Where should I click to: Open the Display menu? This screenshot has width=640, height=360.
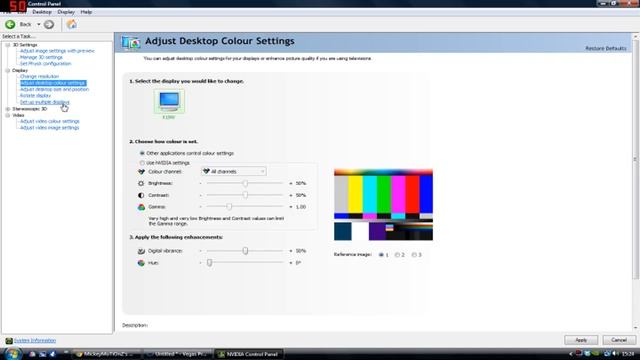(66, 12)
